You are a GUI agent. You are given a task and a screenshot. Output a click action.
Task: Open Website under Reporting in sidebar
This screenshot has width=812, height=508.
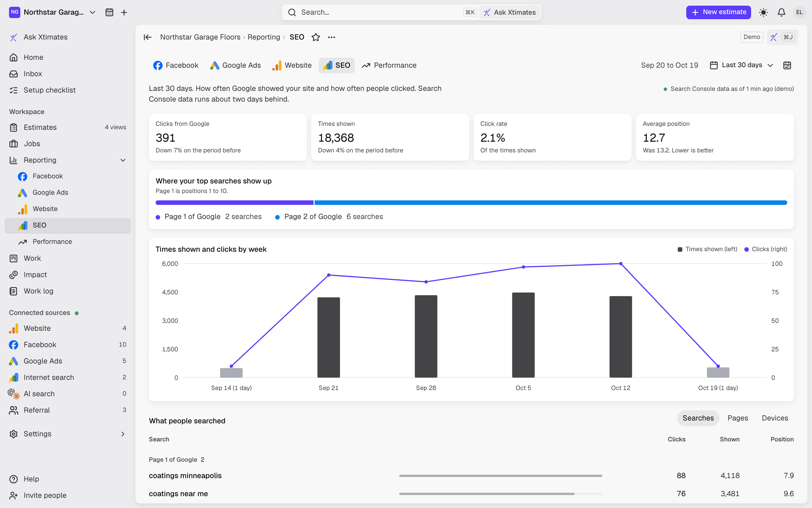click(x=67, y=209)
